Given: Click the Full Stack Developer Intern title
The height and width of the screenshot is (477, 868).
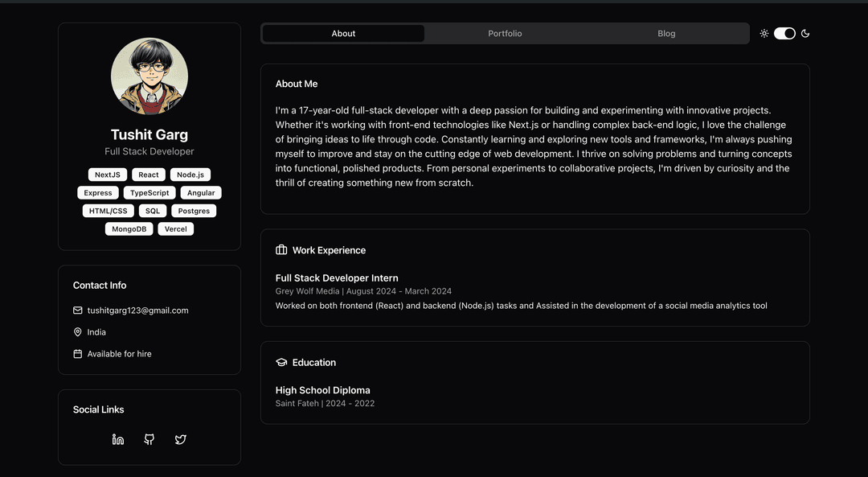Looking at the screenshot, I should [337, 278].
